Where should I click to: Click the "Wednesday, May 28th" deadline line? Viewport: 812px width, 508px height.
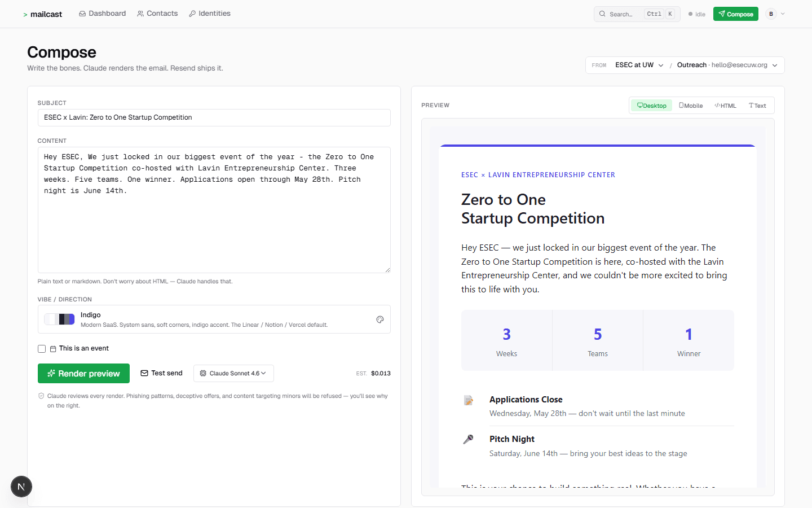(587, 414)
